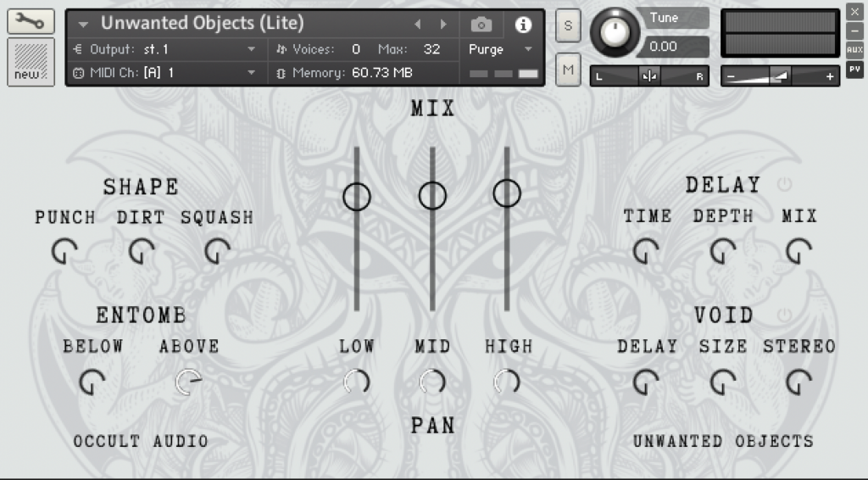Image resolution: width=868 pixels, height=480 pixels.
Task: Click the LOW pan knob
Action: pyautogui.click(x=357, y=382)
